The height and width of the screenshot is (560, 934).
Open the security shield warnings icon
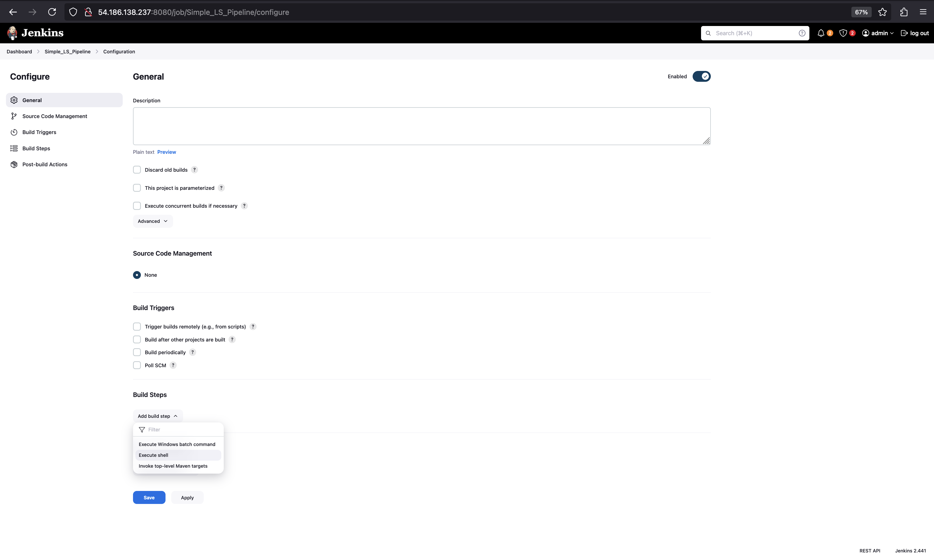[843, 33]
